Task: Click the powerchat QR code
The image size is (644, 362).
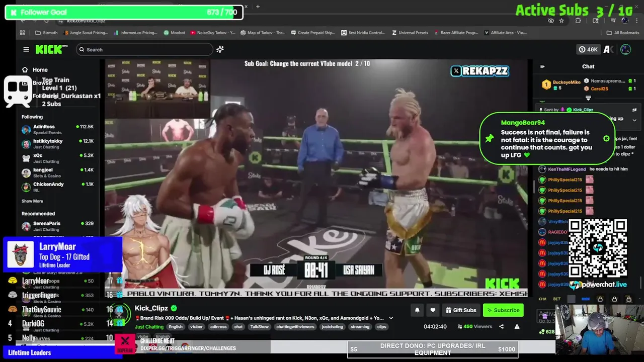Action: coord(598,248)
